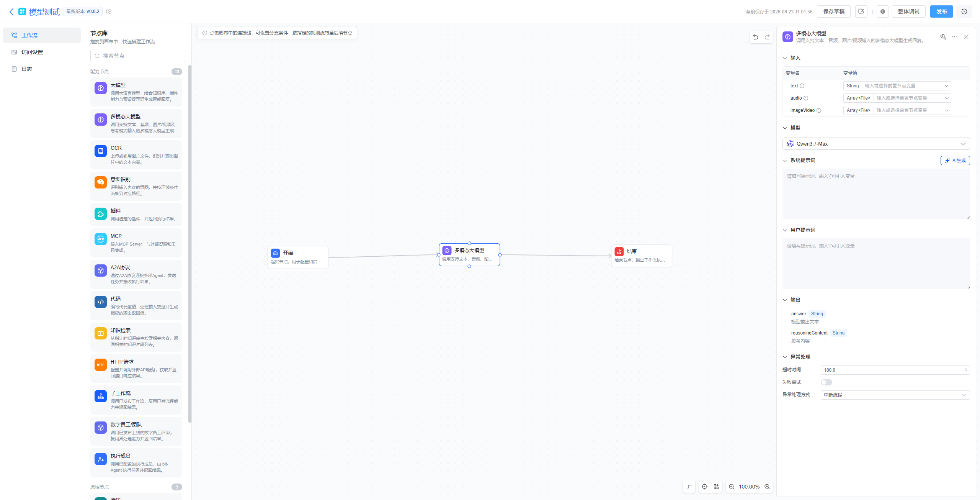Click the 发布 button
Screen dimensions: 980x500
coord(941,11)
